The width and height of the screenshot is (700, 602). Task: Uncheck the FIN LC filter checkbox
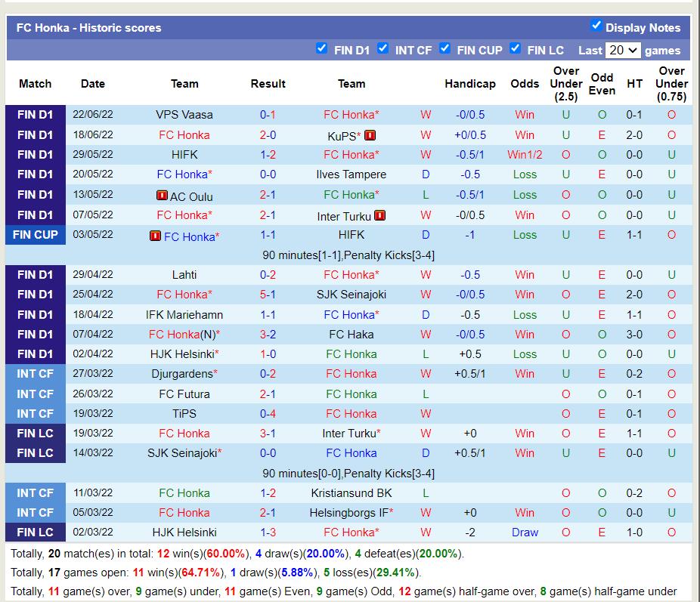(515, 48)
